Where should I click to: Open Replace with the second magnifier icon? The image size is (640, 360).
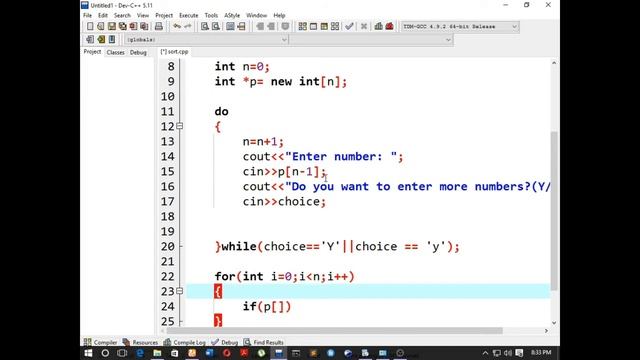coord(216,27)
